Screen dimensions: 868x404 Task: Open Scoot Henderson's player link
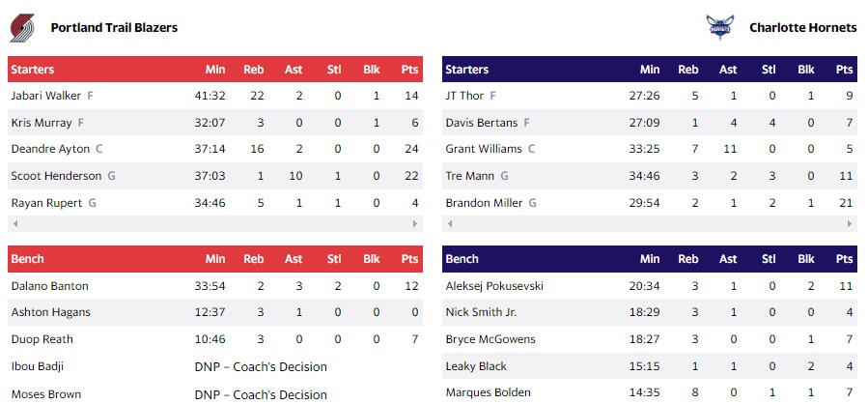(x=56, y=176)
